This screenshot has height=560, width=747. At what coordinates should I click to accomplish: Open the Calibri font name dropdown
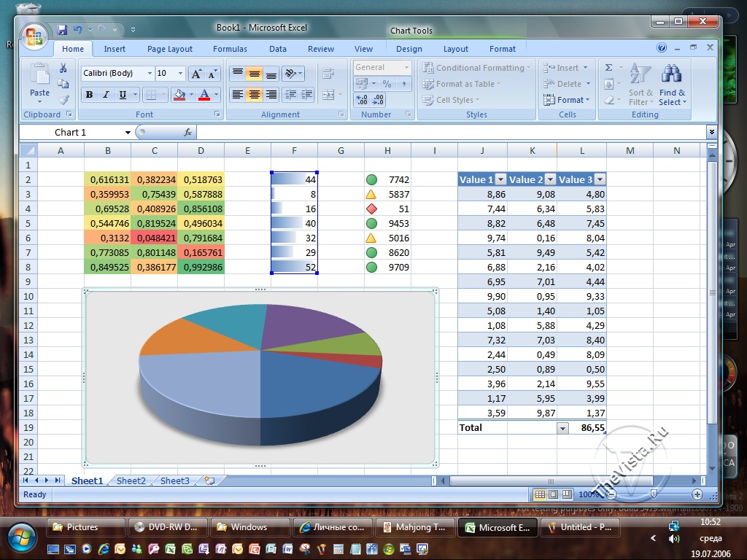[x=150, y=74]
